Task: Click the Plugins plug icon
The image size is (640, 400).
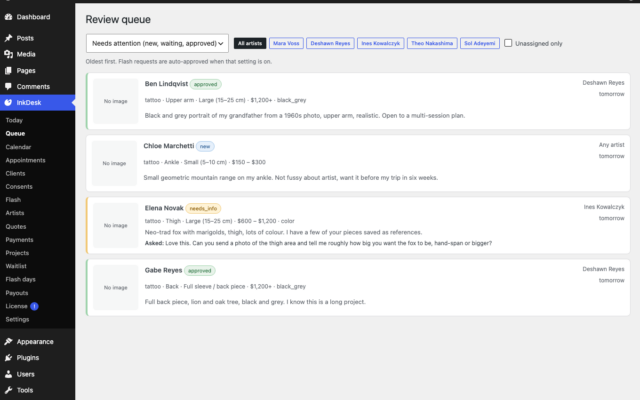Action: [x=8, y=358]
